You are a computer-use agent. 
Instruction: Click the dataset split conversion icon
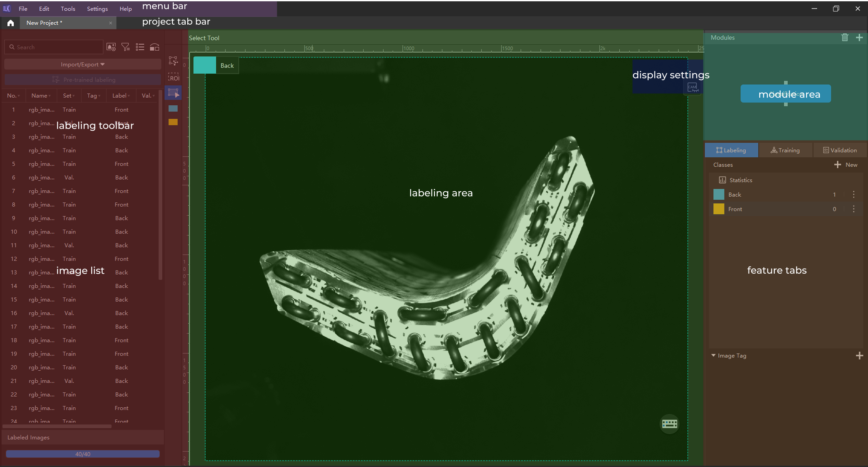154,47
